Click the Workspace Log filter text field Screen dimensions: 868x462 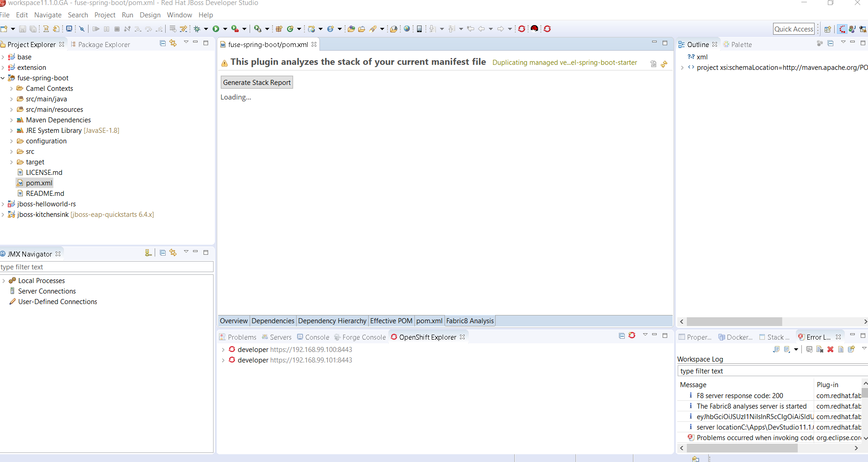tap(773, 371)
